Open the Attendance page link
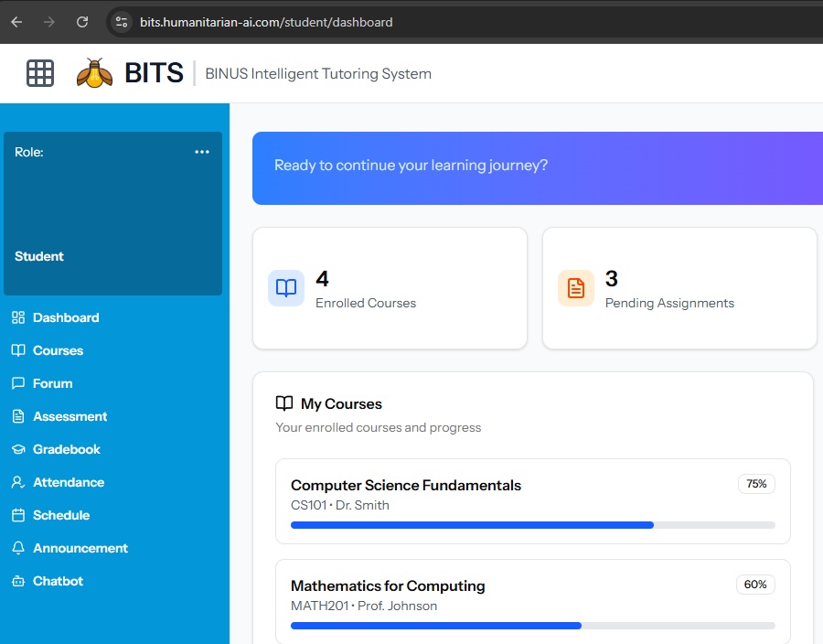This screenshot has width=823, height=644. click(x=69, y=483)
